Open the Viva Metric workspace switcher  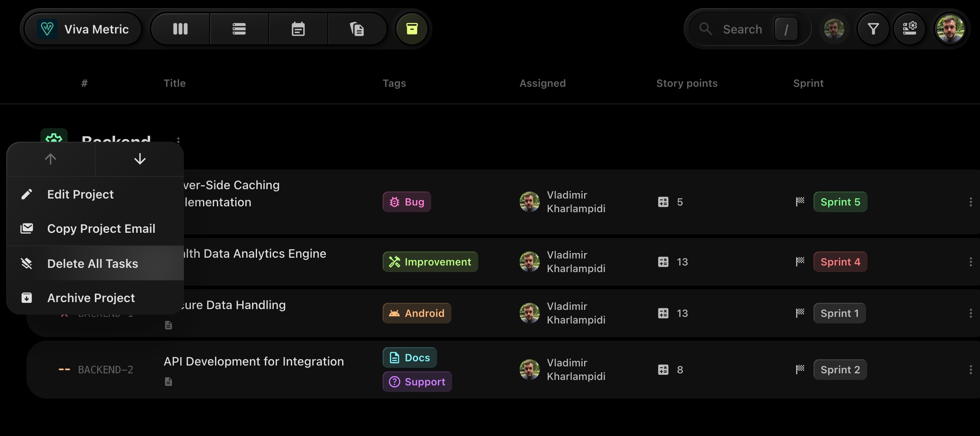[x=83, y=29]
